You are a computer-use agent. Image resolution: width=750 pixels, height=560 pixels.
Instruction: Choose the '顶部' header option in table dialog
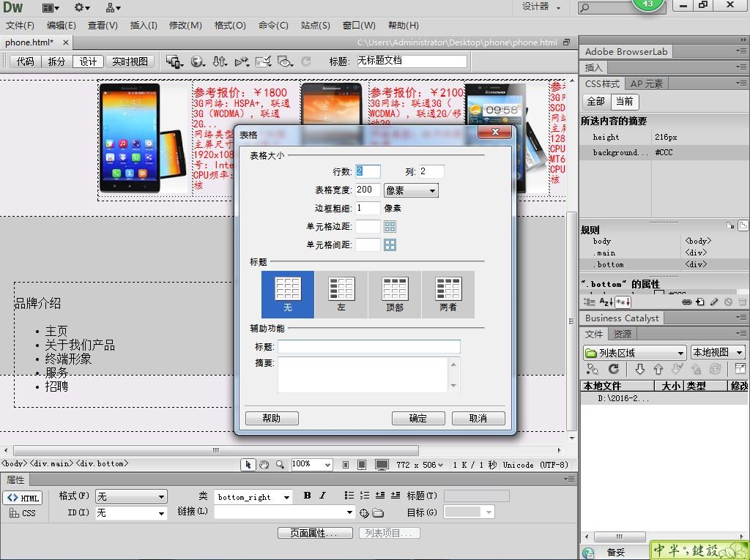pos(395,294)
